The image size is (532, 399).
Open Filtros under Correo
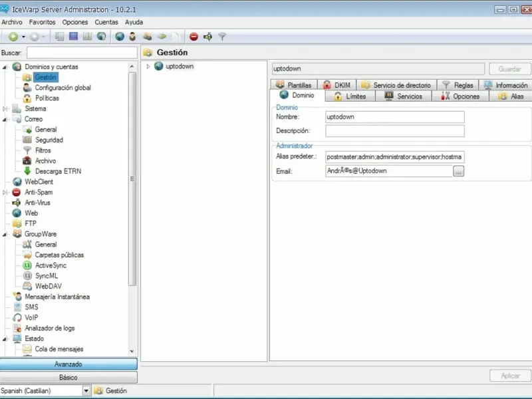[43, 150]
